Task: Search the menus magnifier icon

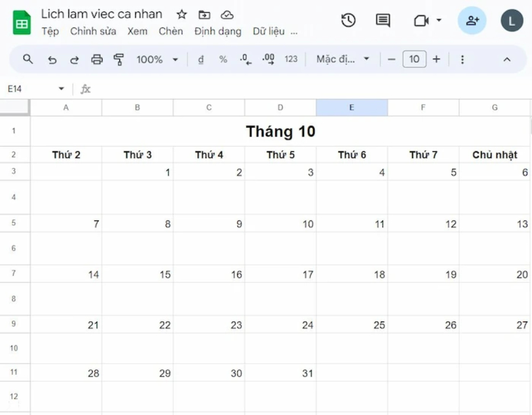Action: click(28, 59)
